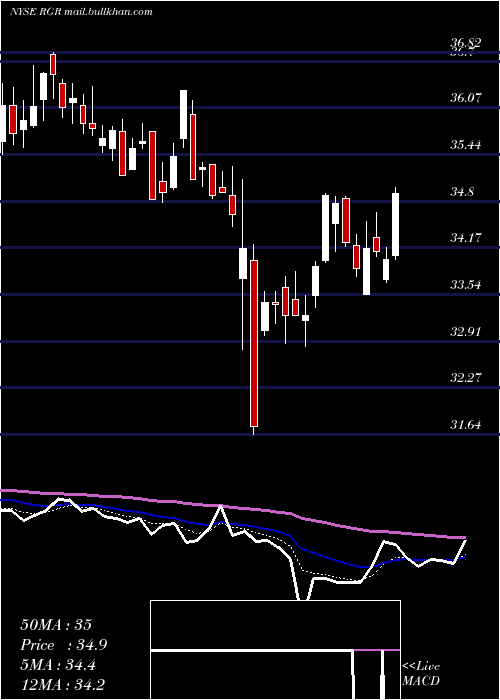Click the Live MACD label
500x700 pixels.
pyautogui.click(x=421, y=674)
